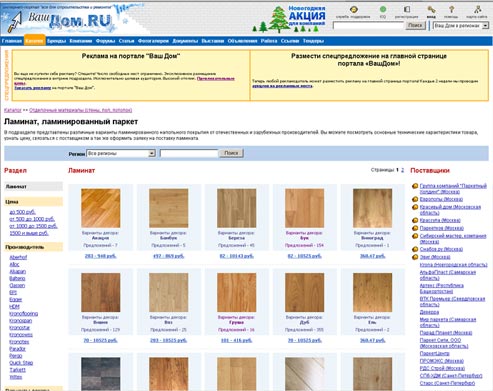Image resolution: width=493 pixels, height=391 pixels.
Task: Open the site map icon
Action: pos(478,9)
